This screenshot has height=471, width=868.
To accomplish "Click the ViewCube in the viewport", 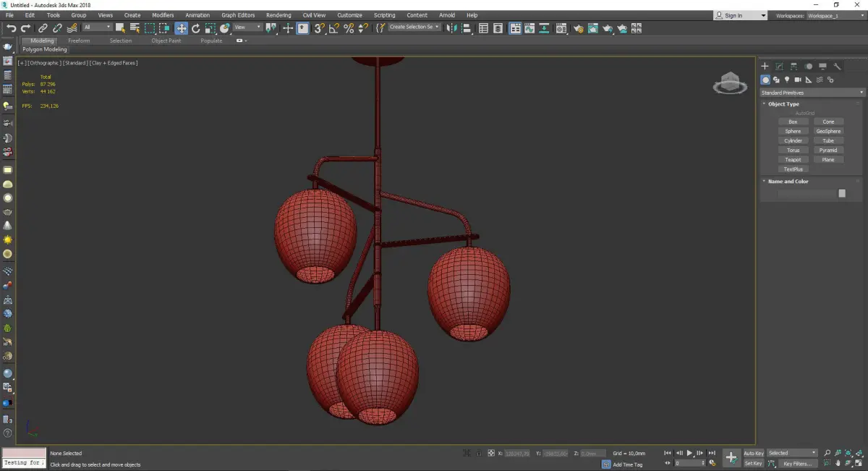I will pyautogui.click(x=730, y=83).
